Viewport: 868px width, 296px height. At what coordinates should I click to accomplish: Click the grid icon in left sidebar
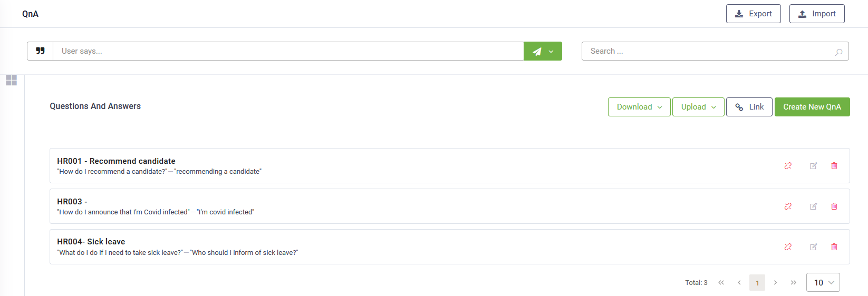tap(11, 80)
